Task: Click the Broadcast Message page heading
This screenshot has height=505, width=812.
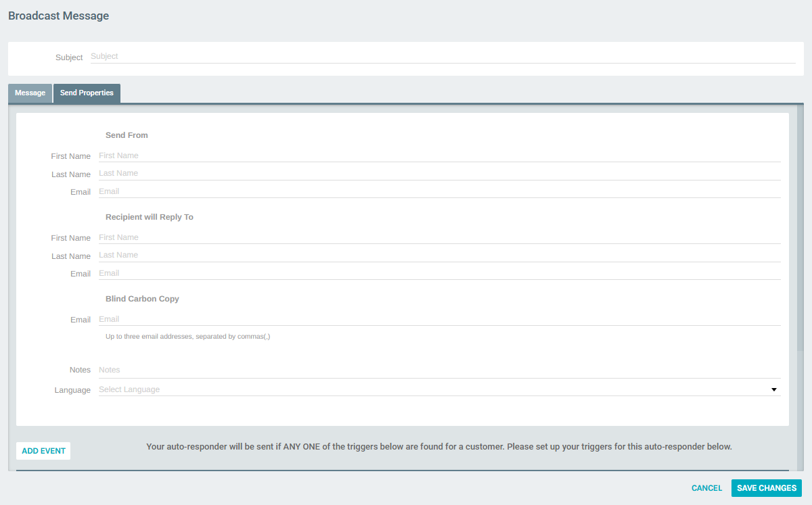Action: pyautogui.click(x=58, y=16)
